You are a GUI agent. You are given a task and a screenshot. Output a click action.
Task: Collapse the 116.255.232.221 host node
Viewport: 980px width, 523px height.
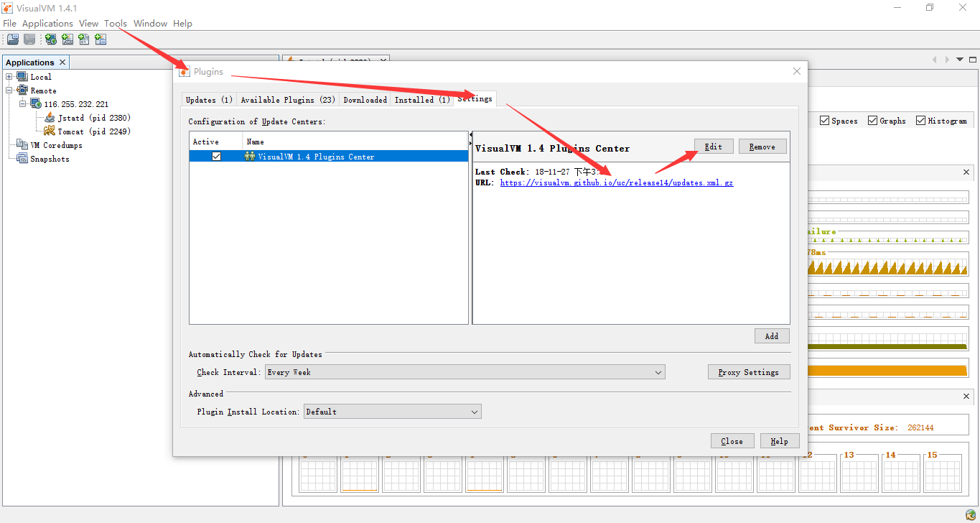coord(22,103)
